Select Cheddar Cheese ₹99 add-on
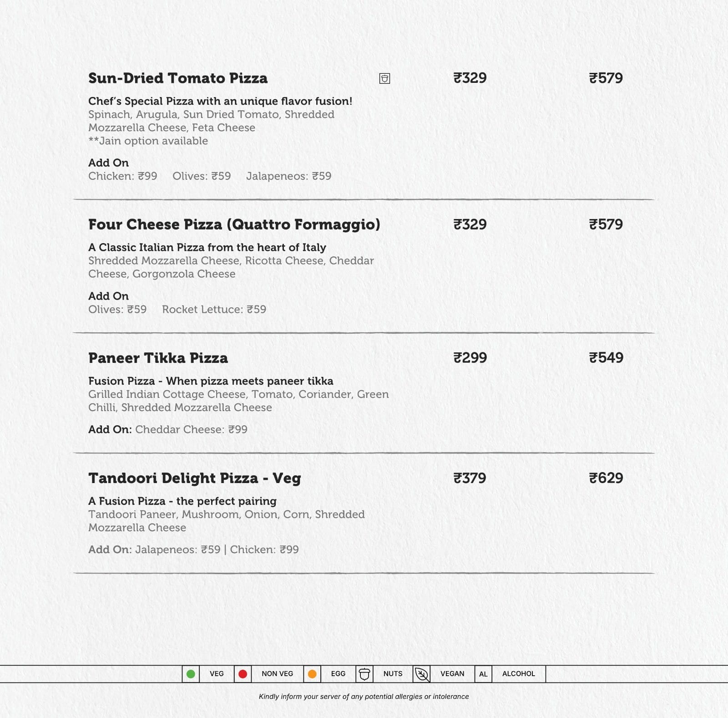 (x=191, y=430)
